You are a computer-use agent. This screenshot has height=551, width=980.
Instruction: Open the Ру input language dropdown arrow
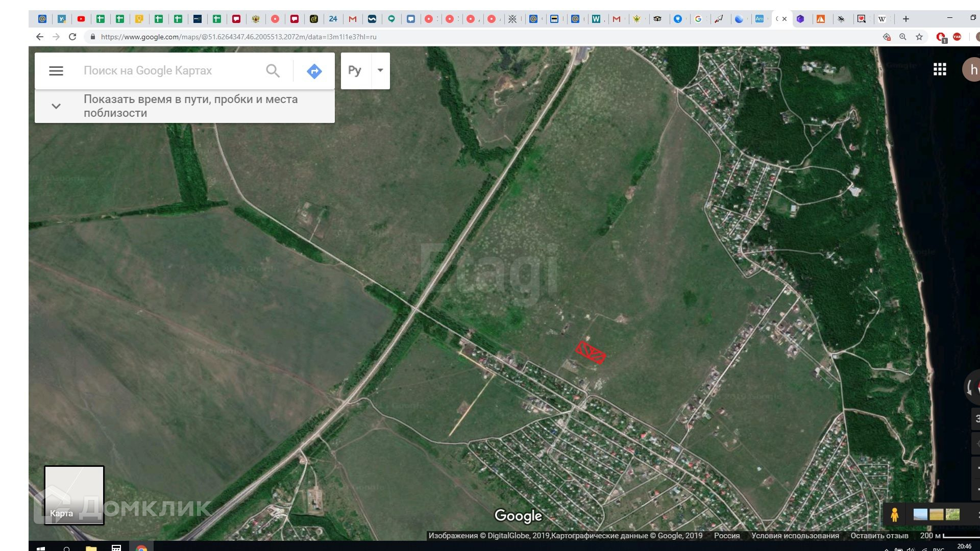click(380, 70)
